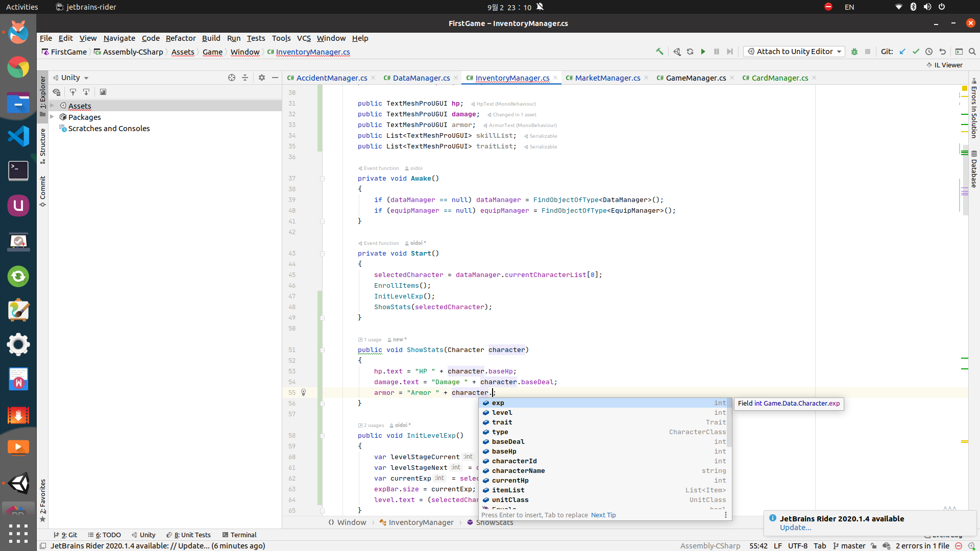Open Terminal from the dock
The image size is (980, 551).
coord(18,171)
